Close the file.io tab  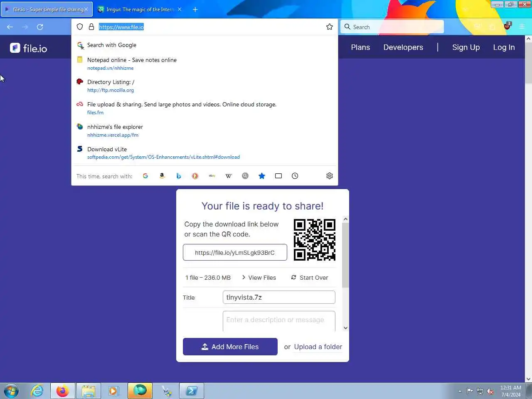tap(86, 9)
